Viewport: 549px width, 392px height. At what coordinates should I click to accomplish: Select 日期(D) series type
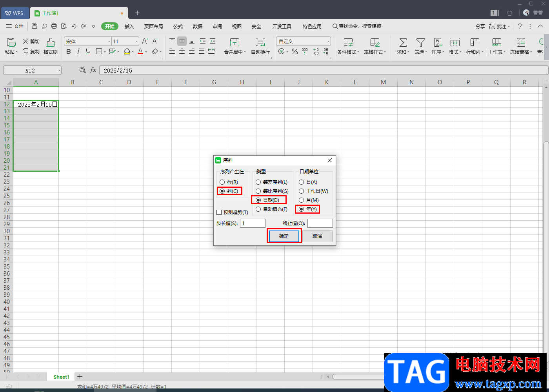[267, 200]
